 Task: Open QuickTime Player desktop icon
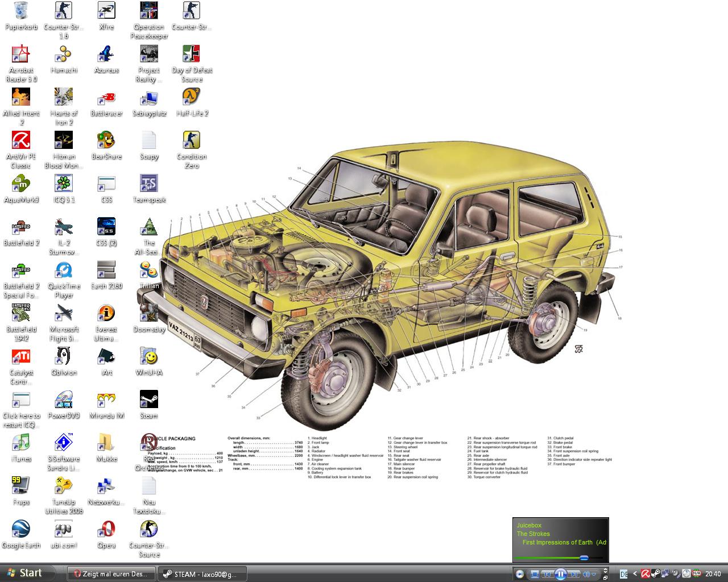tap(64, 280)
